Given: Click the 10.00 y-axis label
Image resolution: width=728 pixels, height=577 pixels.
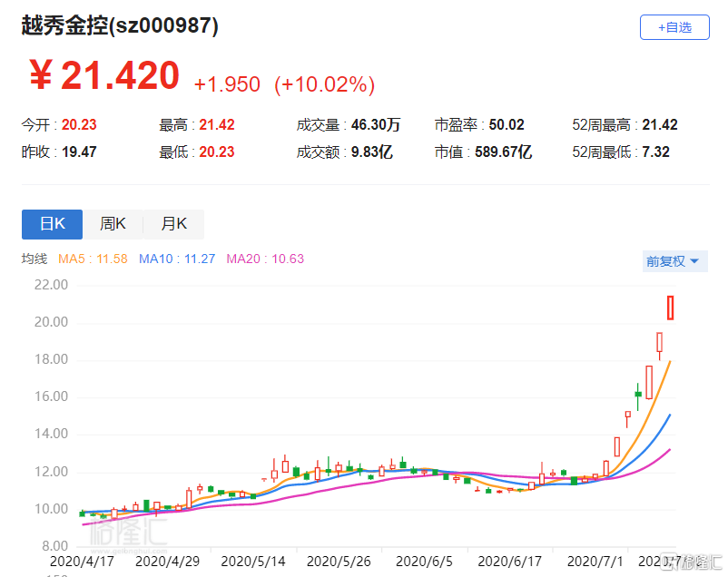Looking at the screenshot, I should (51, 509).
